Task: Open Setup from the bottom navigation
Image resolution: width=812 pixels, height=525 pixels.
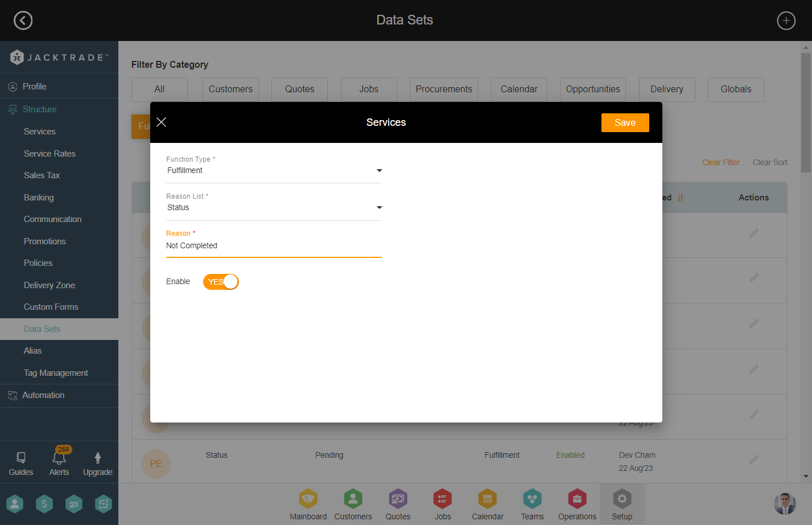Action: coord(622,505)
